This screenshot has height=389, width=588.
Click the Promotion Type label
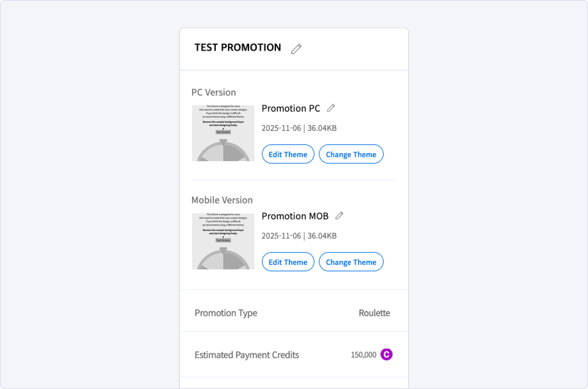(x=226, y=313)
